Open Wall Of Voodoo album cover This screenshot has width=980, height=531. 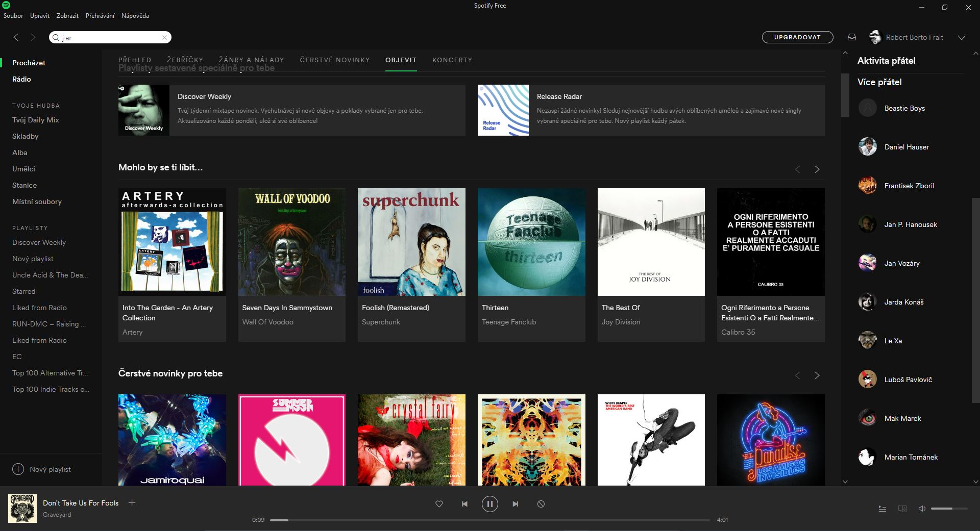coord(292,242)
